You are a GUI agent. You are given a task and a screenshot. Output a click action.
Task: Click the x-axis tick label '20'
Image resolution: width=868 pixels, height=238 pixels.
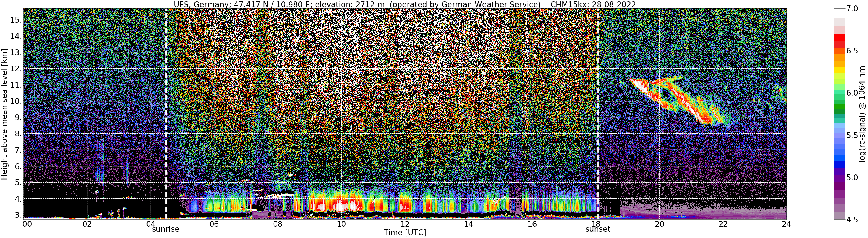tap(659, 224)
